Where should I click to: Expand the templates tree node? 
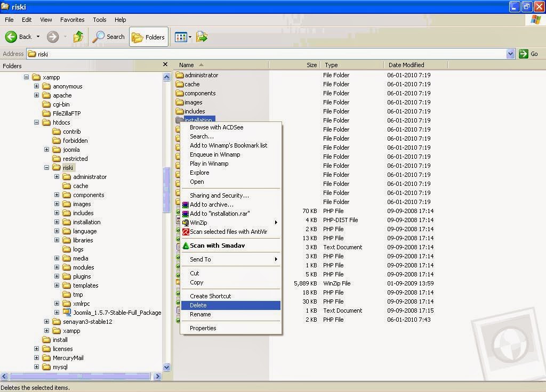[57, 285]
